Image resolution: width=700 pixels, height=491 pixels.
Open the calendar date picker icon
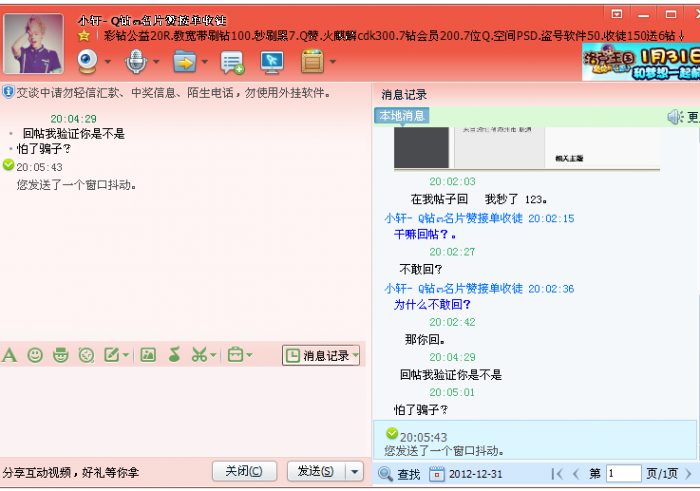(x=437, y=474)
